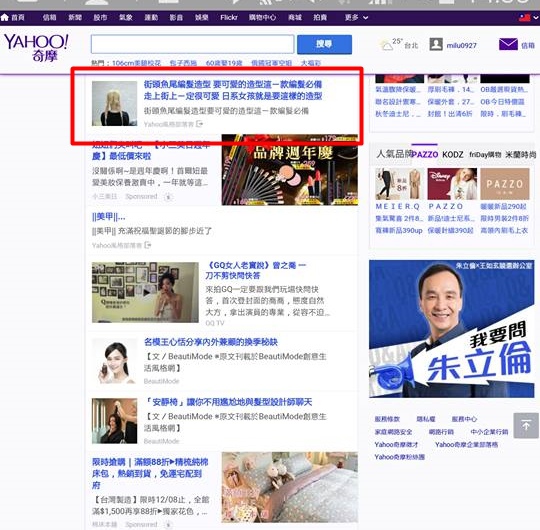Open 運動 in the top navigation bar
Viewport: 540px width, 530px height.
click(151, 17)
